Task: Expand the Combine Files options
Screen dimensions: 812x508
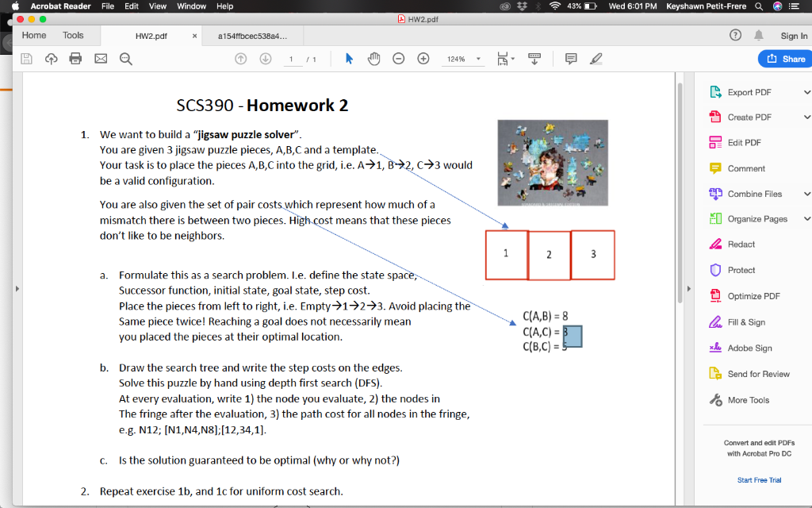Action: click(807, 194)
